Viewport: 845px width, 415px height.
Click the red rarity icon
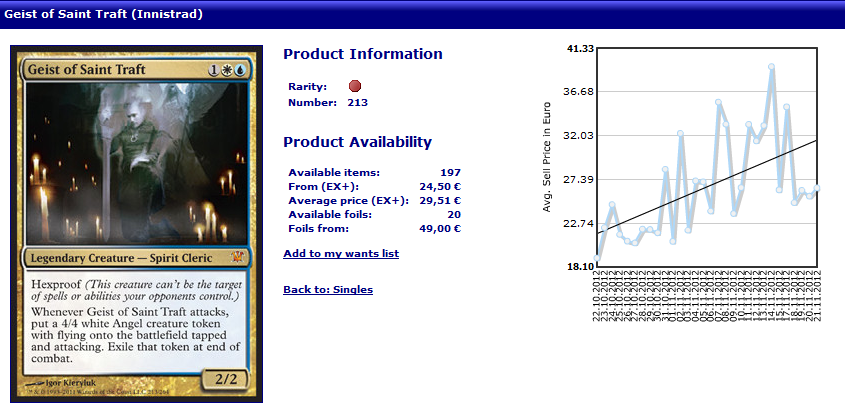pyautogui.click(x=355, y=86)
